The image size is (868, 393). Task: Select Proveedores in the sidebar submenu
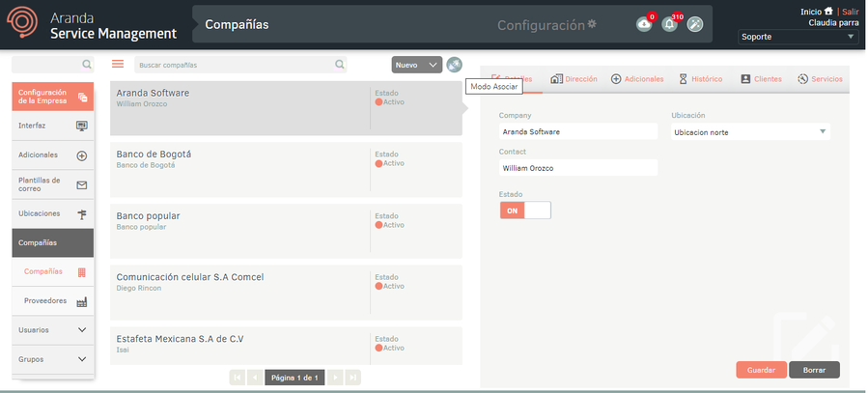[x=52, y=301]
